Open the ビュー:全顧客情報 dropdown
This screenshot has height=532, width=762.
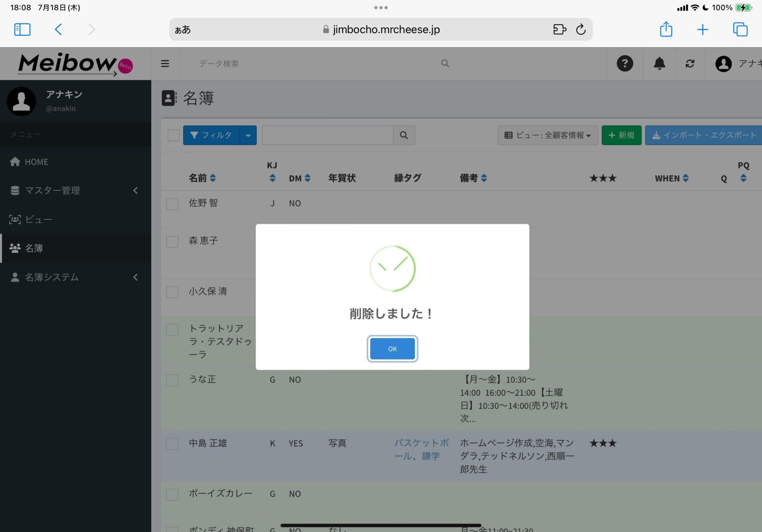pos(548,135)
